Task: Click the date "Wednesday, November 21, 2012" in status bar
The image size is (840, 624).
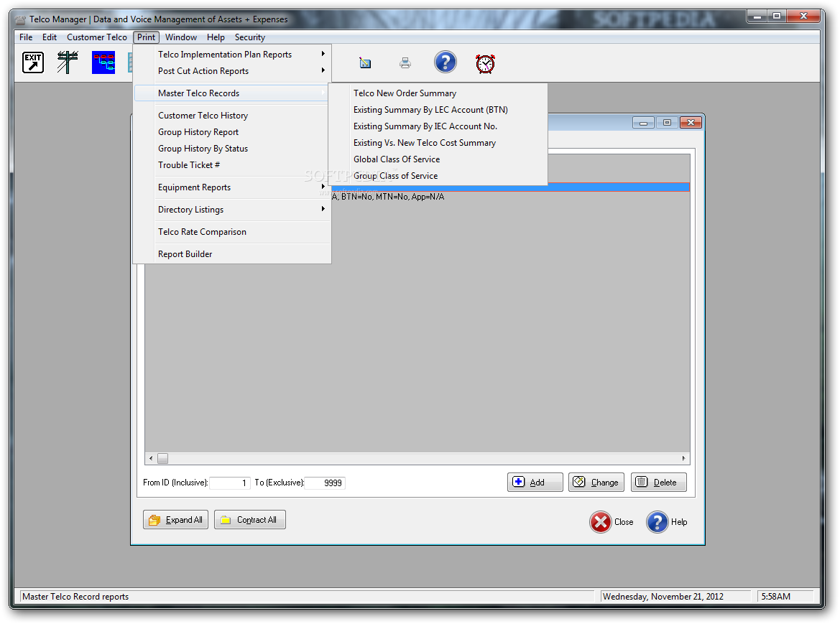Action: coord(663,596)
